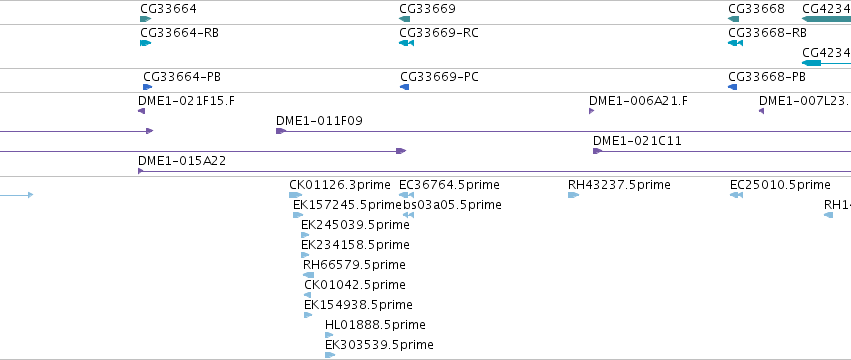Click the EK303539.5prime EST arrow
Image resolution: width=851 pixels, height=360 pixels.
coord(330,355)
